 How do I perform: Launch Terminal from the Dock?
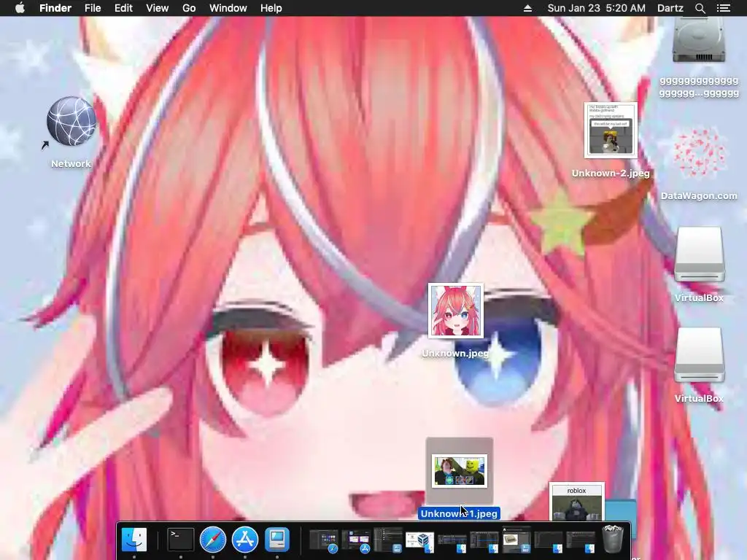pos(181,540)
